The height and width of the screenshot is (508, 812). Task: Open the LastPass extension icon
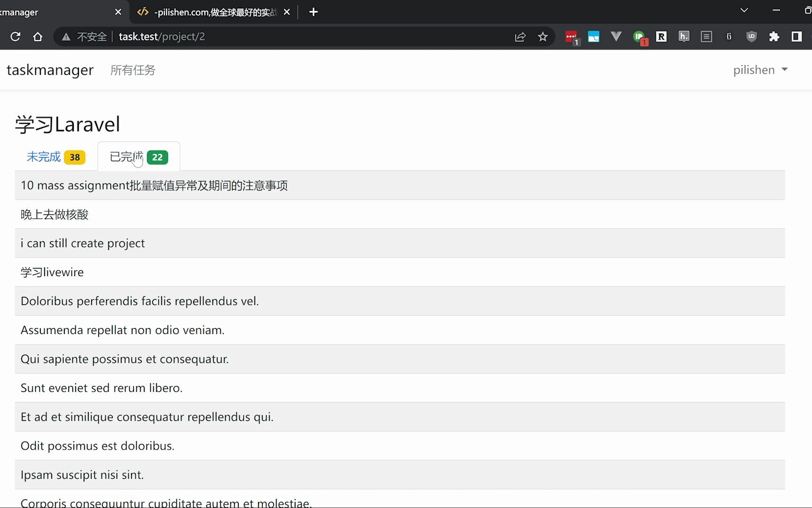click(x=572, y=37)
